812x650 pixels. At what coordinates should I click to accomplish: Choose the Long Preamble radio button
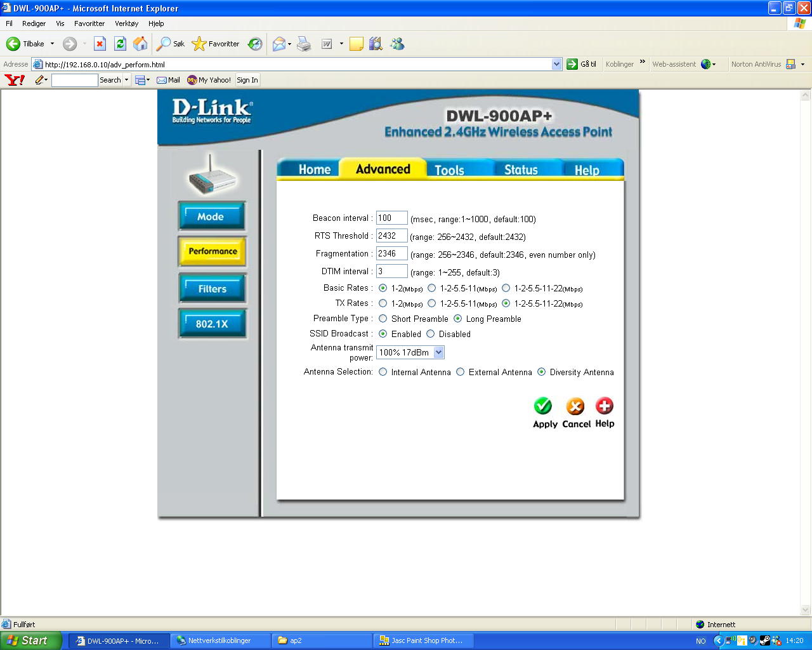[x=458, y=319]
